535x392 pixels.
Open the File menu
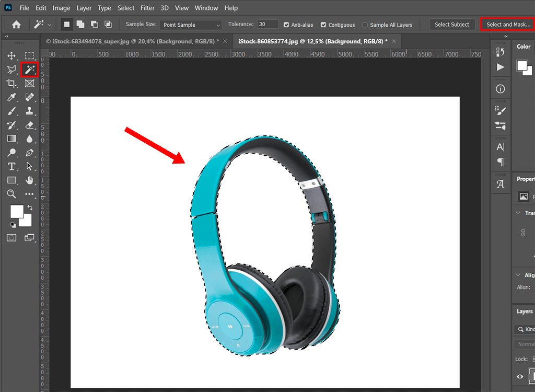coord(24,8)
